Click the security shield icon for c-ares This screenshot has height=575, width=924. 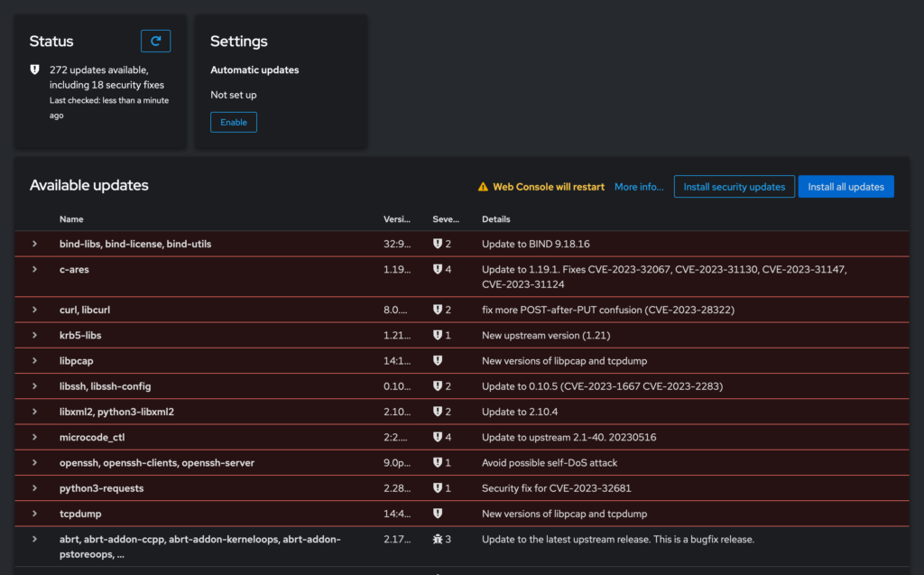[x=438, y=269]
